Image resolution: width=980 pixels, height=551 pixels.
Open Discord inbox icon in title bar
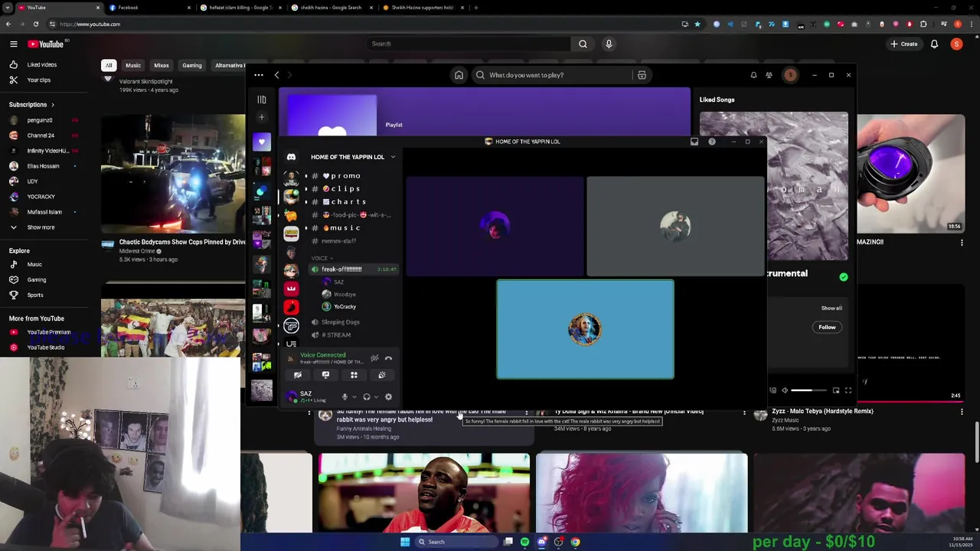694,142
